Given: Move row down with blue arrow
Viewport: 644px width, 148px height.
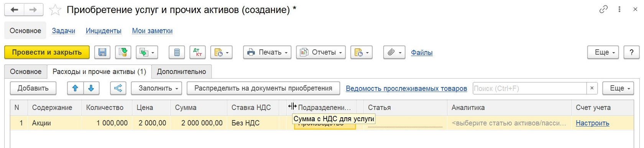Looking at the screenshot, I should click(x=91, y=88).
